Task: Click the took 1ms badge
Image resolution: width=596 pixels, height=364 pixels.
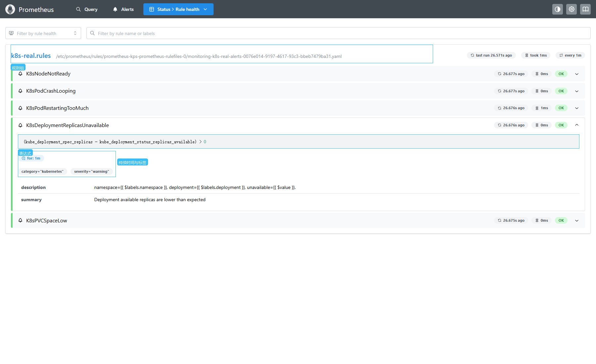Action: pyautogui.click(x=536, y=55)
